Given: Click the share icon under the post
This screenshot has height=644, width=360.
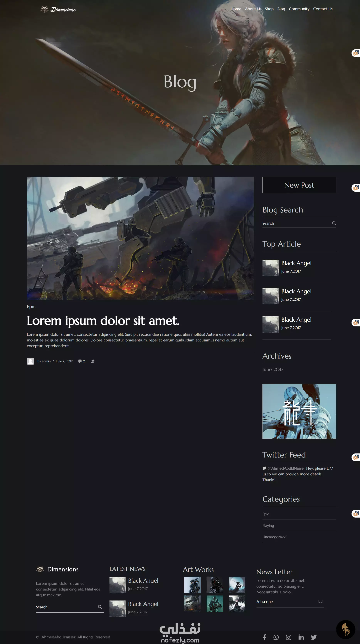Looking at the screenshot, I should (x=92, y=361).
